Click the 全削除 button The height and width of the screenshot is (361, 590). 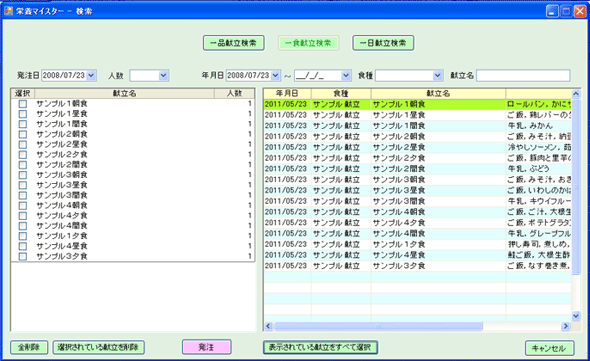point(29,347)
